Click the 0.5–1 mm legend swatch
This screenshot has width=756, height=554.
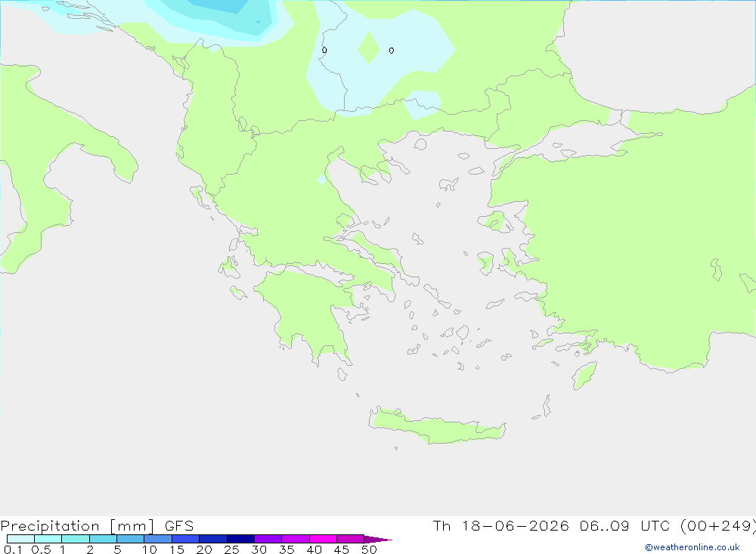(48, 539)
